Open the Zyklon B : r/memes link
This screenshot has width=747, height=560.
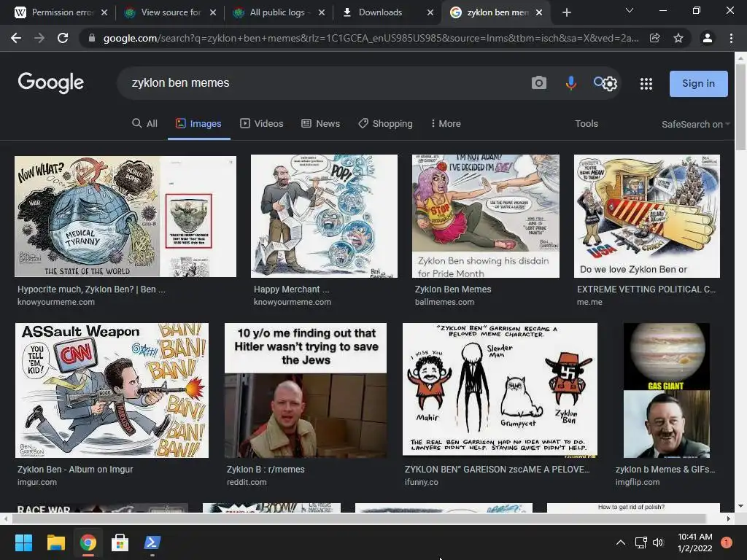coord(266,469)
